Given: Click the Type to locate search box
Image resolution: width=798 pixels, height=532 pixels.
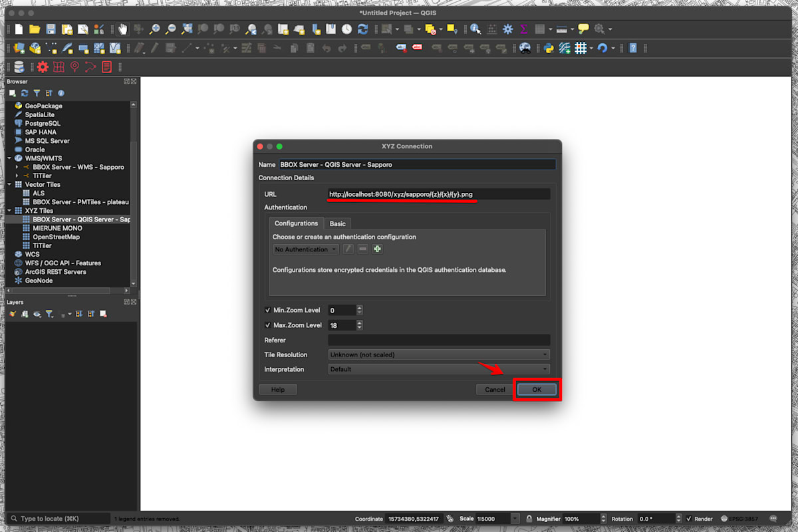Looking at the screenshot, I should click(x=59, y=519).
